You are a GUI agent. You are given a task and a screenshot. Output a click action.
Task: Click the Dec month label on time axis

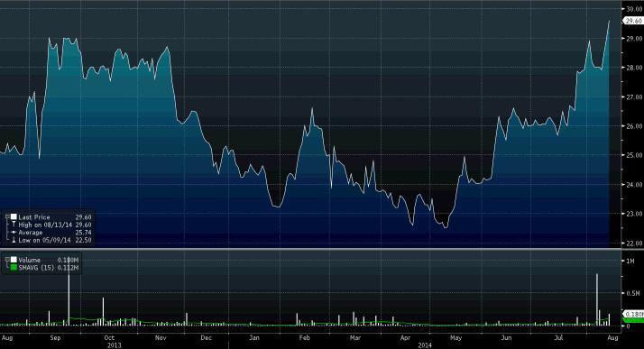[x=207, y=337]
